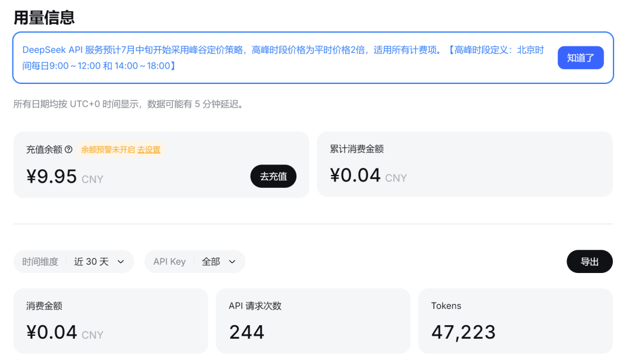Click the DeepSeek API pricing notice text

pos(283,58)
